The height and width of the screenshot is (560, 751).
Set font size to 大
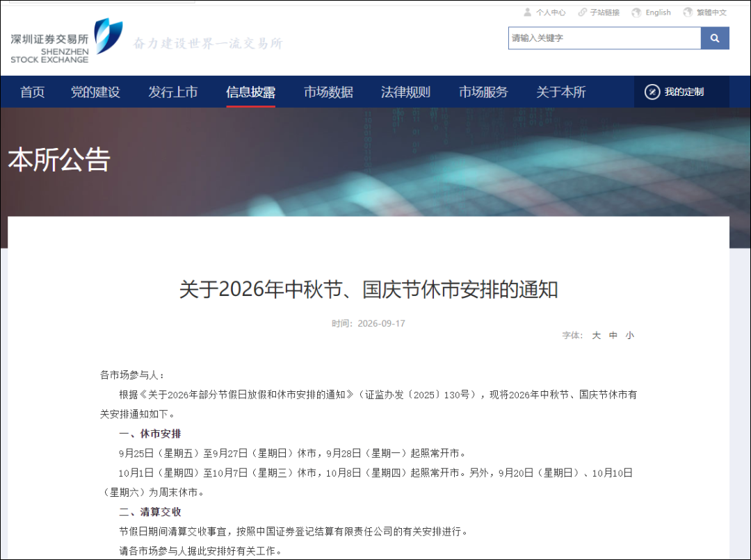point(597,336)
